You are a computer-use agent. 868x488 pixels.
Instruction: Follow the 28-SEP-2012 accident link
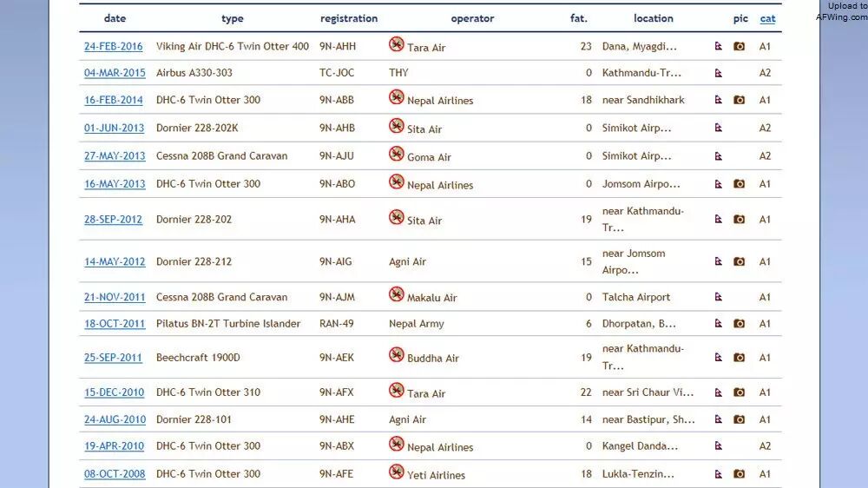point(113,220)
